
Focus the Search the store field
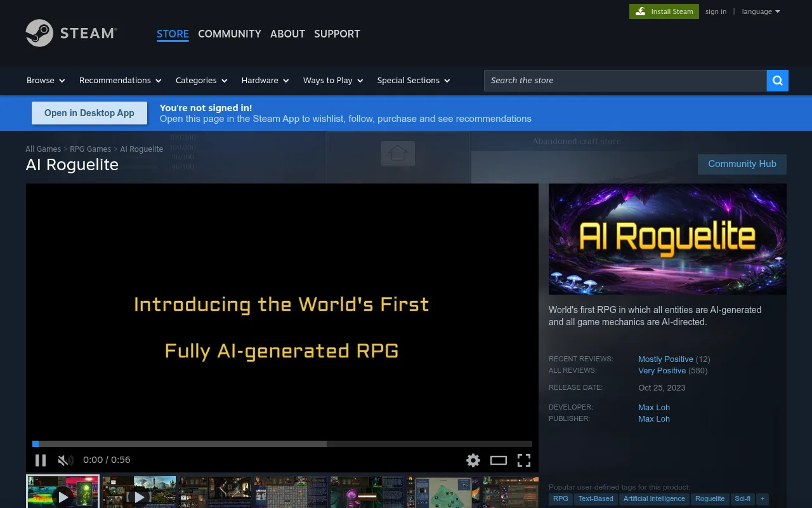point(625,81)
